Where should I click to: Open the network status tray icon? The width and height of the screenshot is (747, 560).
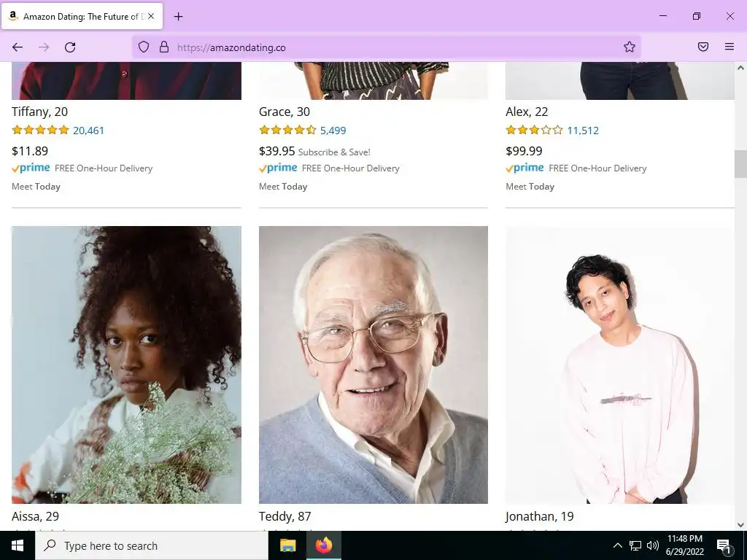tap(635, 545)
